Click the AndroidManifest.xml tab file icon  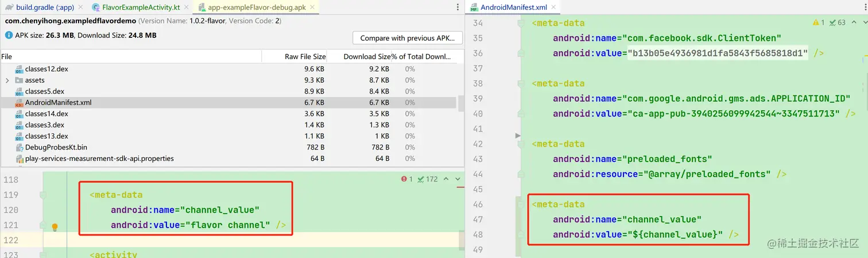click(474, 7)
